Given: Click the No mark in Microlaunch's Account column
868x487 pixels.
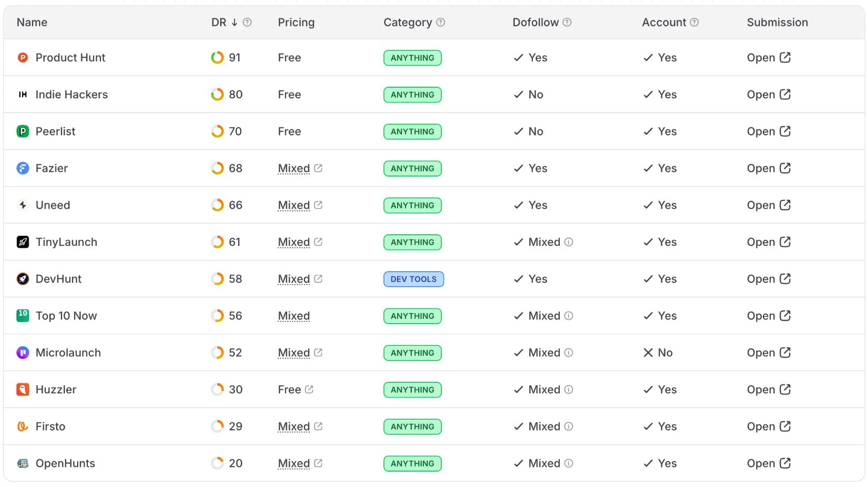Looking at the screenshot, I should pos(649,353).
